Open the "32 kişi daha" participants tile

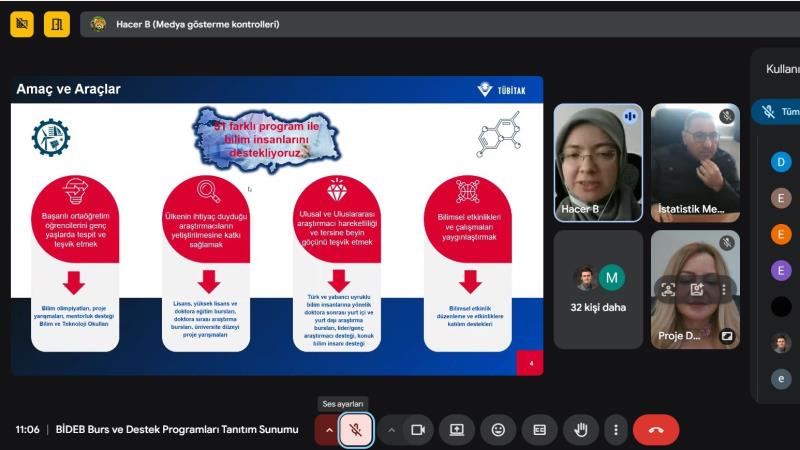tap(598, 290)
